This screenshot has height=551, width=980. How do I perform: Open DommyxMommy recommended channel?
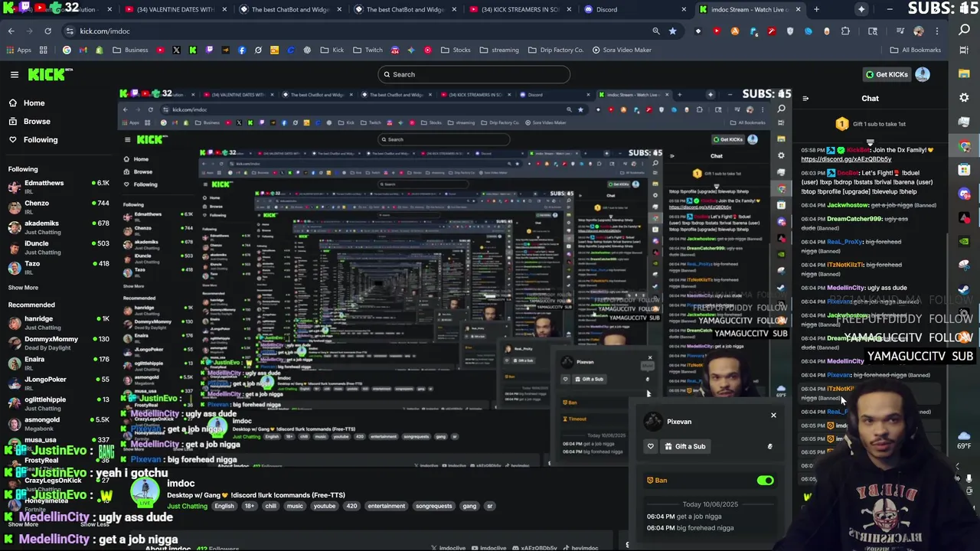click(58, 343)
